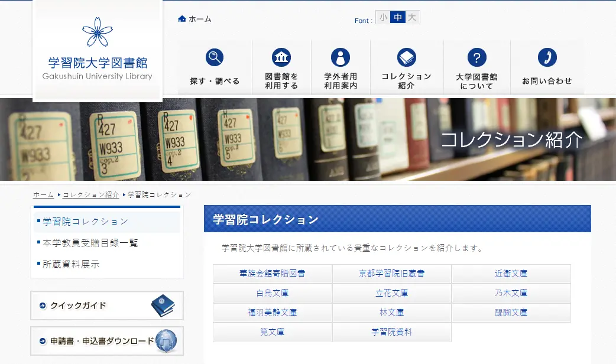The height and width of the screenshot is (364, 616).
Task: Open the 福羽美静文庫 collection
Action: click(x=273, y=313)
